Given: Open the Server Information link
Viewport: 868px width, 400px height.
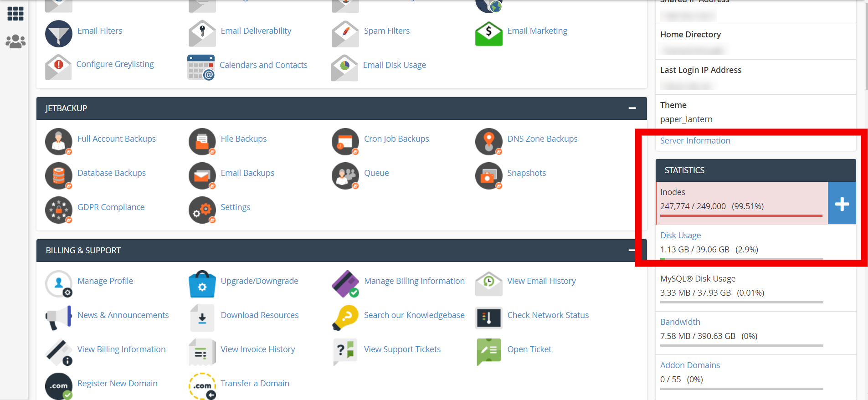Looking at the screenshot, I should [695, 141].
